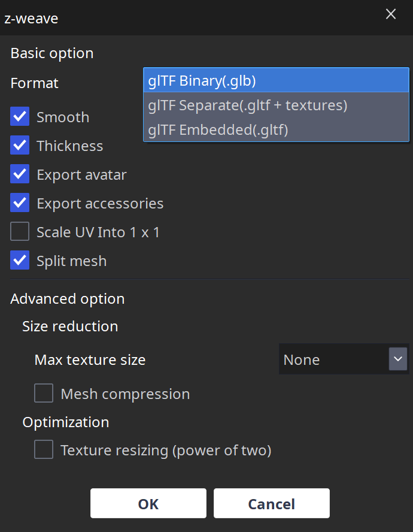Check Texture resizing (power of two)
This screenshot has width=413, height=532.
(44, 450)
